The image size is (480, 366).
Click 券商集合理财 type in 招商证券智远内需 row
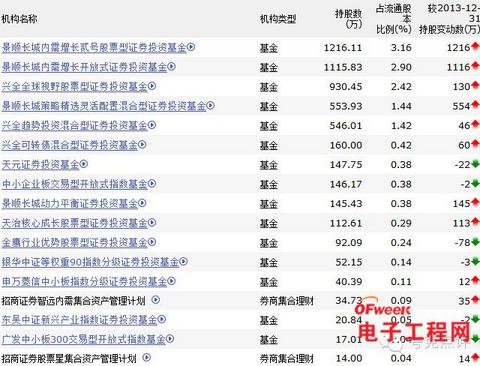(287, 301)
